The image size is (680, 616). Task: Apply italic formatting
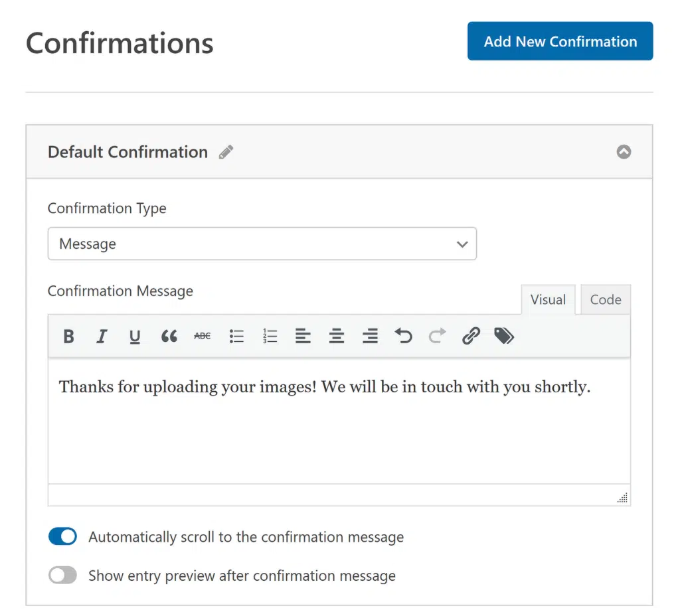pos(102,337)
